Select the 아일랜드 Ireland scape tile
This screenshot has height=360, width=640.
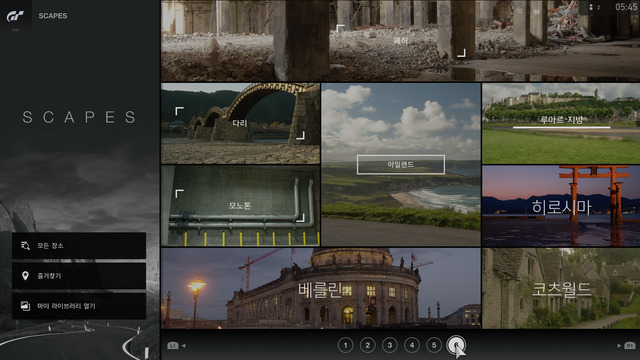point(401,164)
